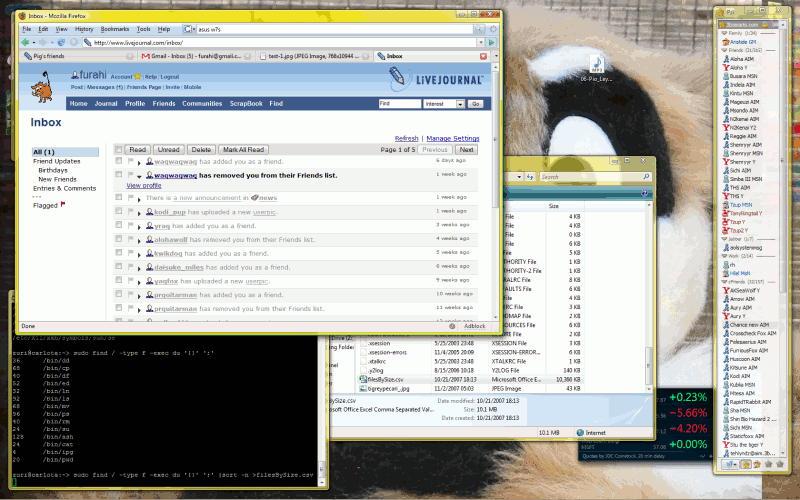800x500 pixels.
Task: Select the checkbox for yraq message
Action: click(x=118, y=226)
